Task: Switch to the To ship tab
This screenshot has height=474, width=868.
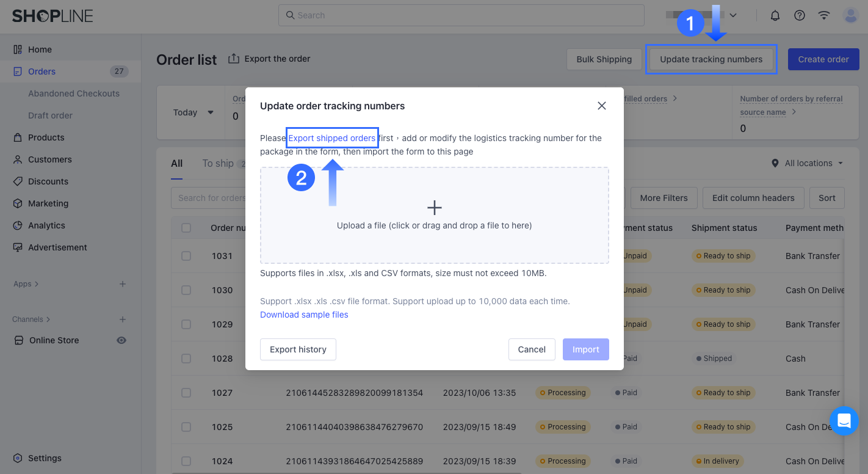Action: (x=218, y=163)
